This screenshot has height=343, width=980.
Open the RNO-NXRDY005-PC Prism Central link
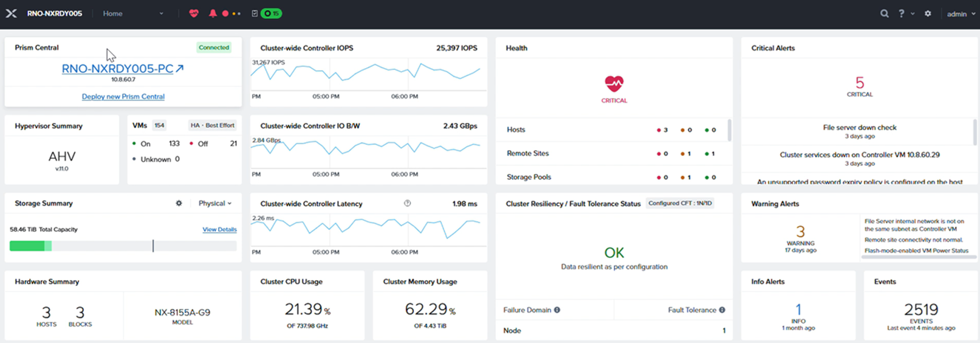click(118, 69)
